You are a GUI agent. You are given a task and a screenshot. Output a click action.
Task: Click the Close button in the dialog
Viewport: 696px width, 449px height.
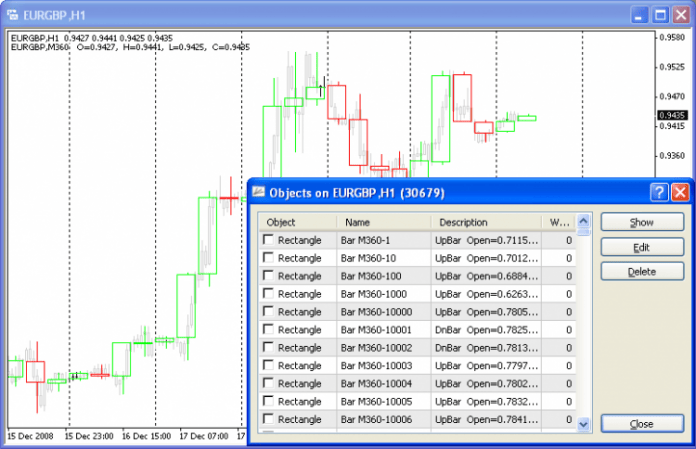641,424
